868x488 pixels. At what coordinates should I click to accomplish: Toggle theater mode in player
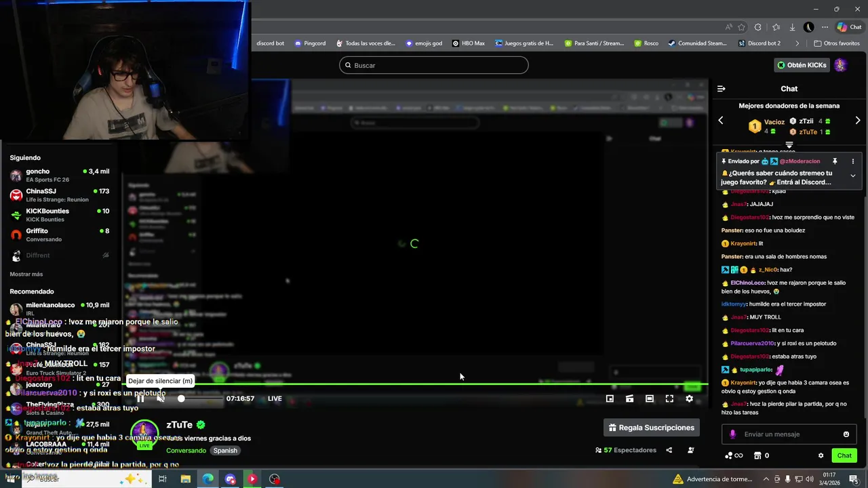pyautogui.click(x=650, y=399)
